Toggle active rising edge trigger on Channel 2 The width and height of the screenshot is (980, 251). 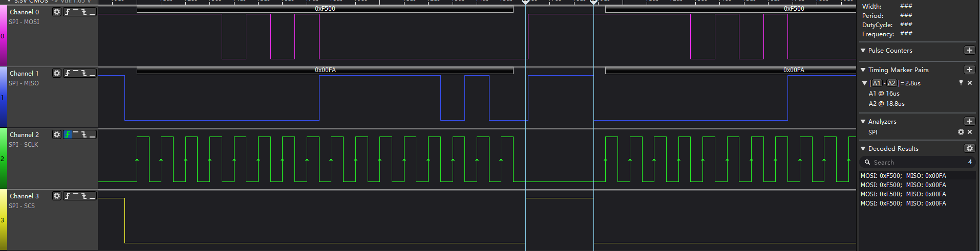(68, 134)
